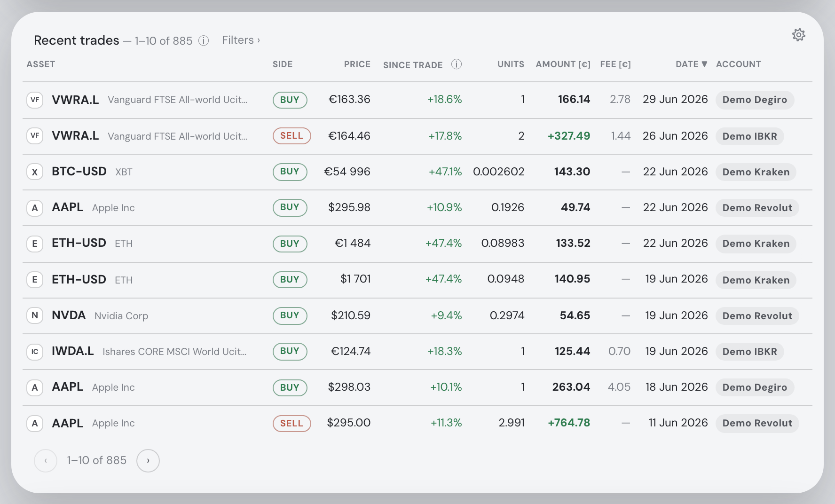Select the +9.4% since trade value
835x504 pixels.
(446, 315)
